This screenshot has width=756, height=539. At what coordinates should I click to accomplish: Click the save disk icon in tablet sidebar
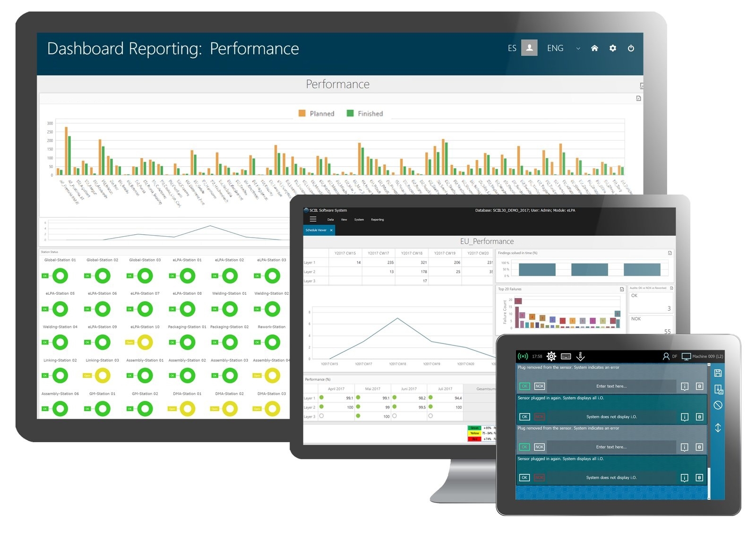(x=718, y=373)
